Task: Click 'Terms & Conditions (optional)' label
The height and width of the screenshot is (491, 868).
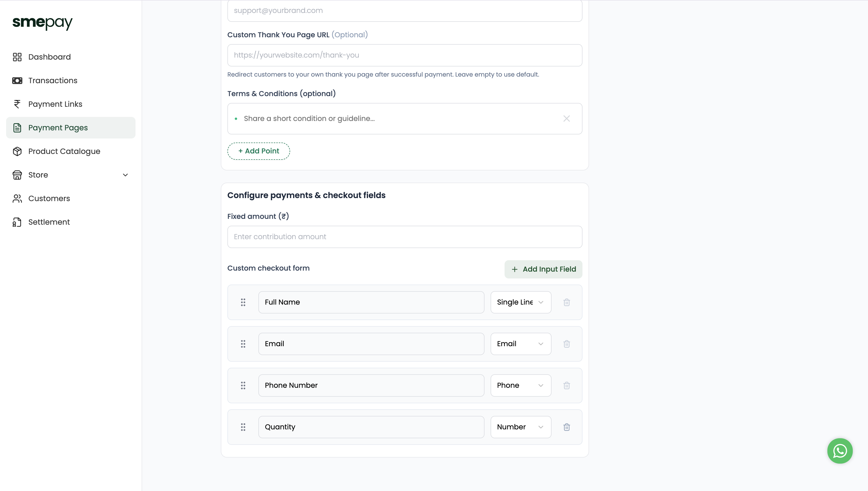Action: 281,94
